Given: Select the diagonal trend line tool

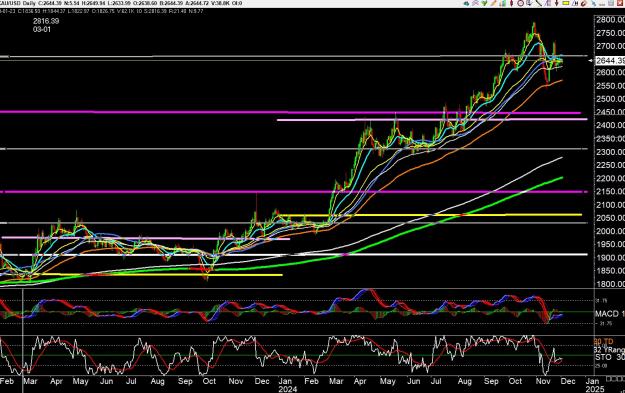Looking at the screenshot, I should [539, 3].
